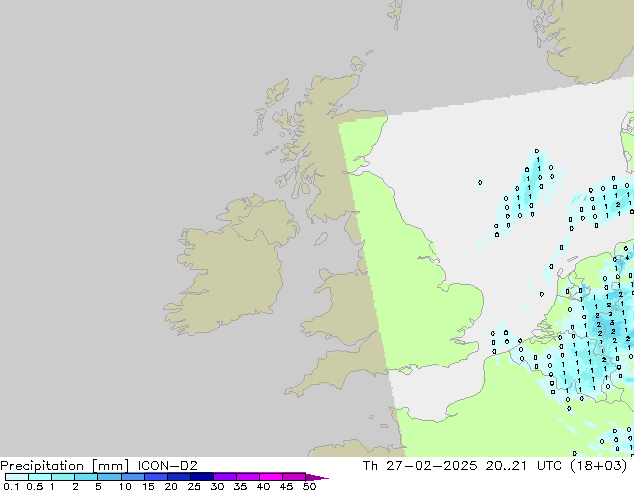This screenshot has height=490, width=634.
Task: Click the legend arrow tip beyond 50
Action: tap(320, 477)
